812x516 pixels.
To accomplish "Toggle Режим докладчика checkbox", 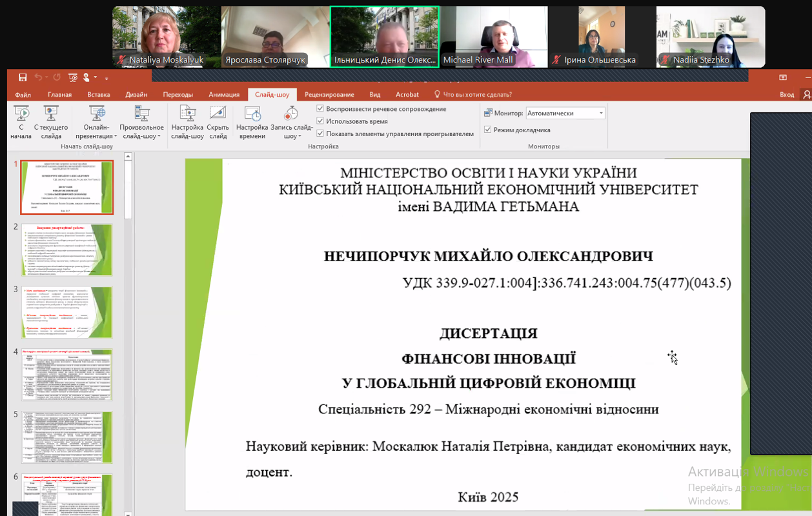I will point(488,130).
